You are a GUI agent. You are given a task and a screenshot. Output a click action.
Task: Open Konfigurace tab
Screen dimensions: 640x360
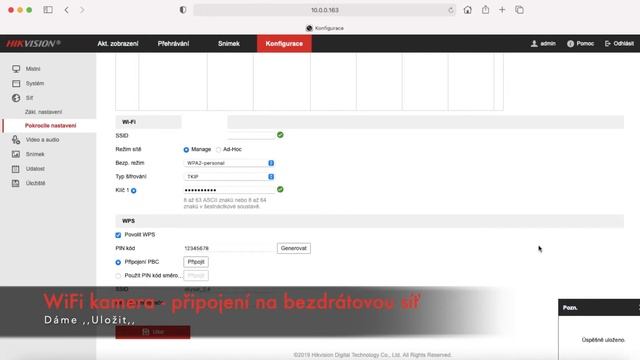pos(284,44)
